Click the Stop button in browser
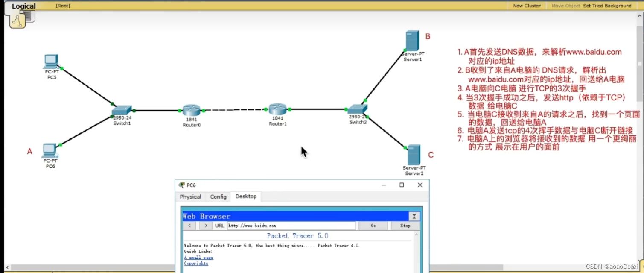Image resolution: width=644 pixels, height=273 pixels. tap(405, 226)
